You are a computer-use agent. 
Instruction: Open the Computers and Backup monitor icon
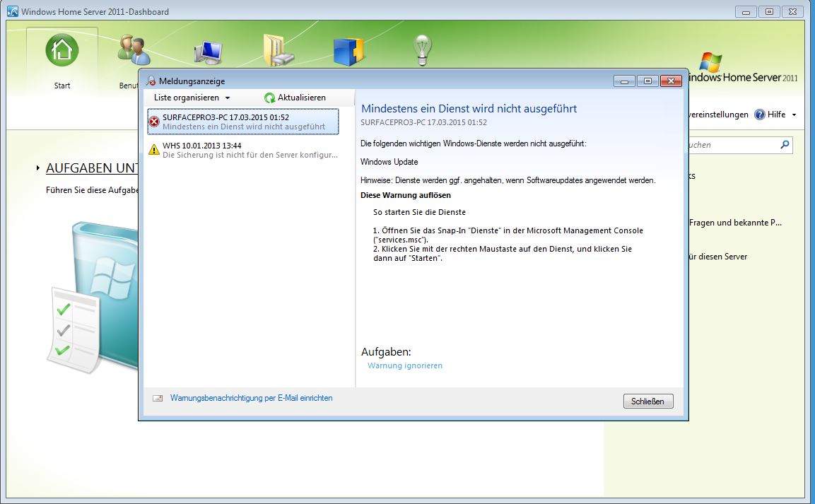tap(209, 52)
